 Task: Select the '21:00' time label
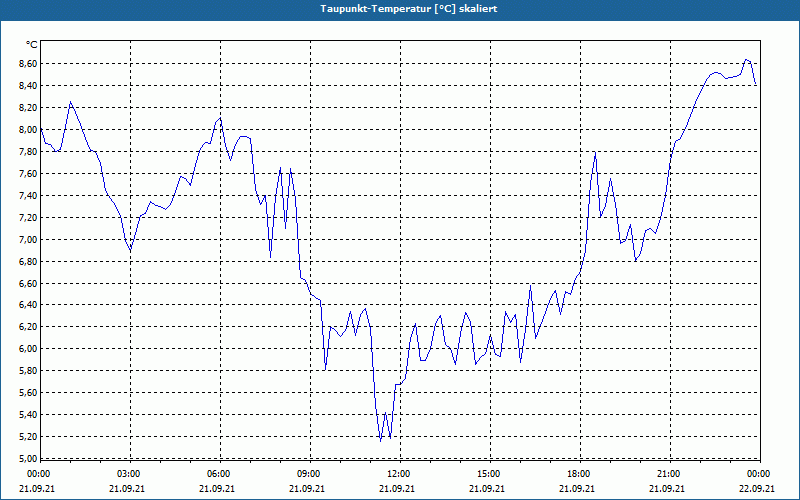coord(668,474)
